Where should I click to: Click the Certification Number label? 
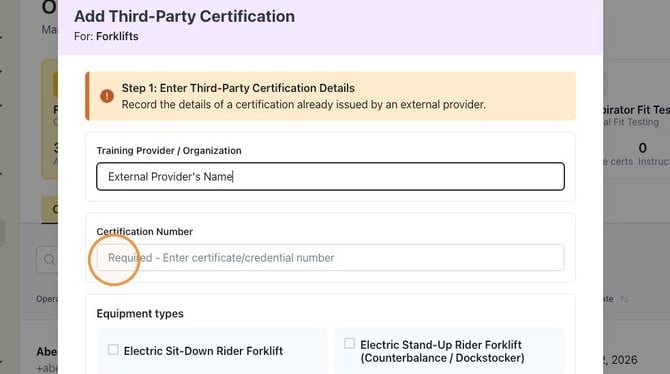(144, 232)
